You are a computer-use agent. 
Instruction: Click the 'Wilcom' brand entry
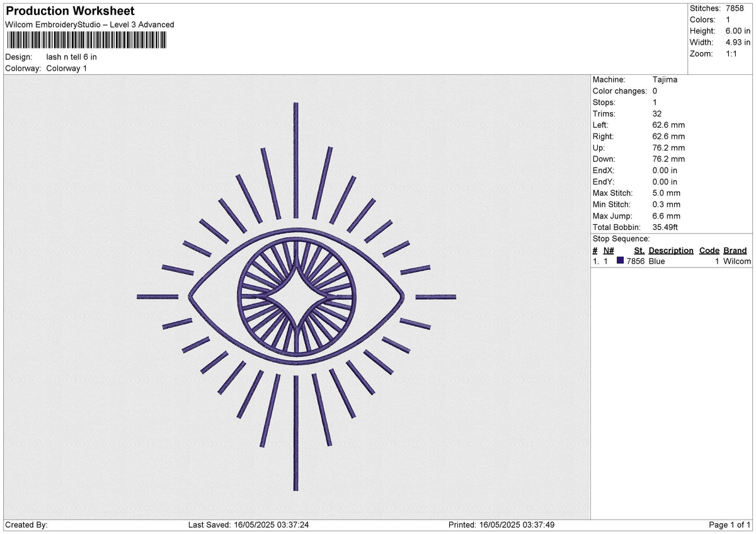click(737, 261)
